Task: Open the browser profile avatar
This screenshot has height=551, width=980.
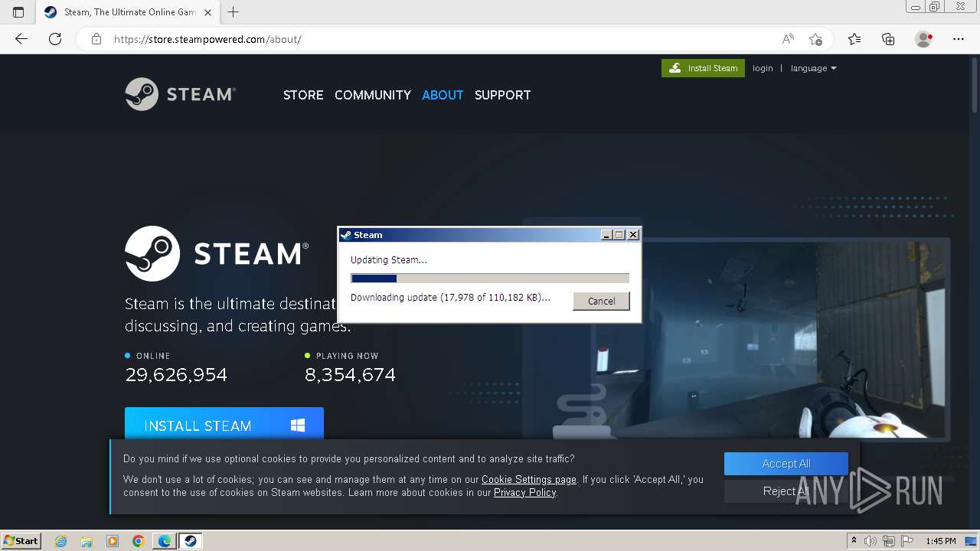Action: [x=923, y=39]
